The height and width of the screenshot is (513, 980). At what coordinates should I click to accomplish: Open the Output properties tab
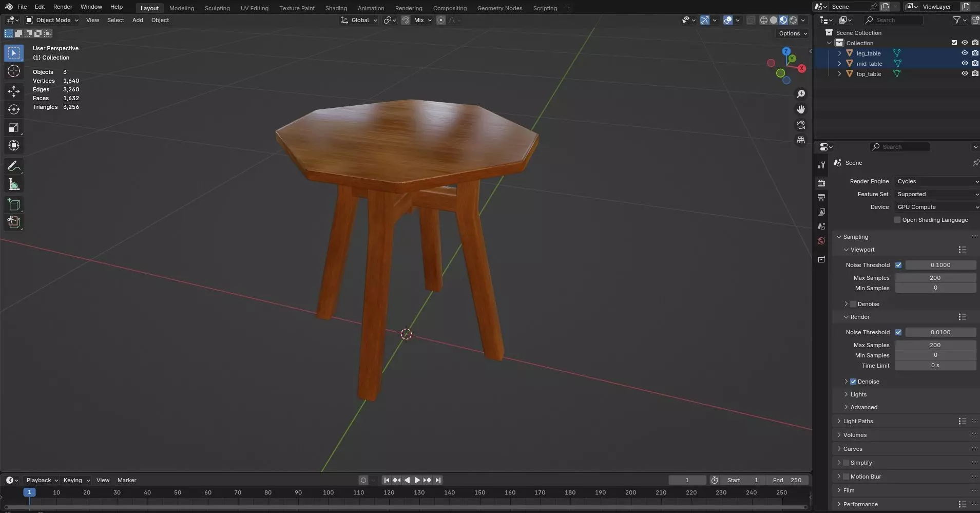pyautogui.click(x=821, y=198)
